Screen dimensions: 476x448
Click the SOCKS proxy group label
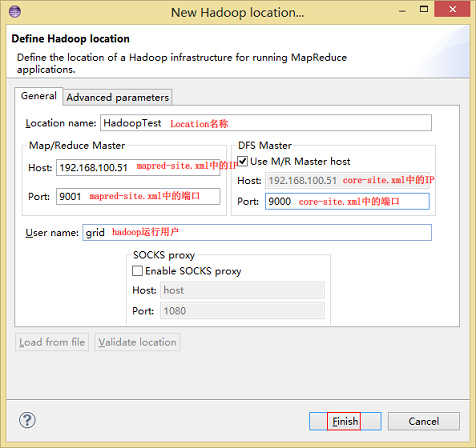[164, 255]
